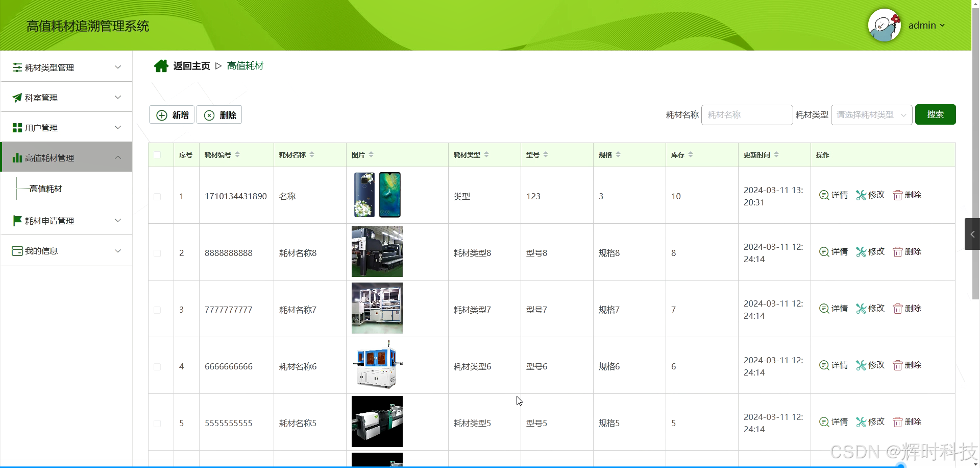Expand 耗材类型管理 menu chevron
980x468 pixels.
click(x=118, y=67)
